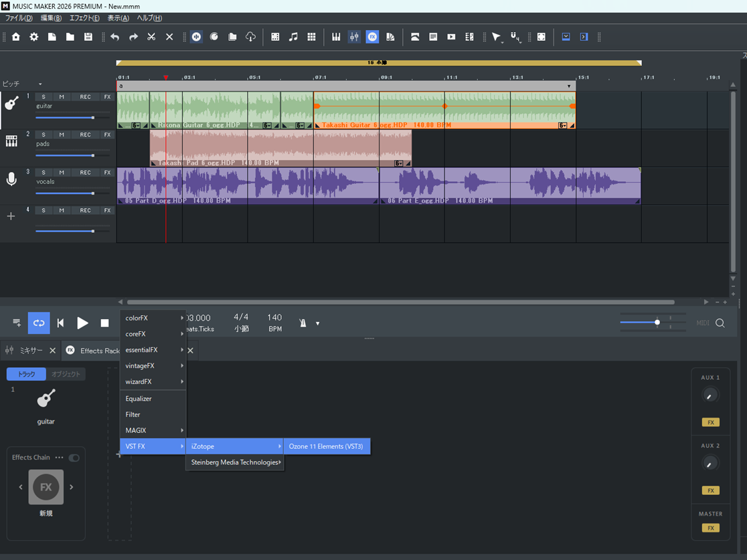The height and width of the screenshot is (560, 747).
Task: Click the MASTER FX button
Action: [x=710, y=528]
